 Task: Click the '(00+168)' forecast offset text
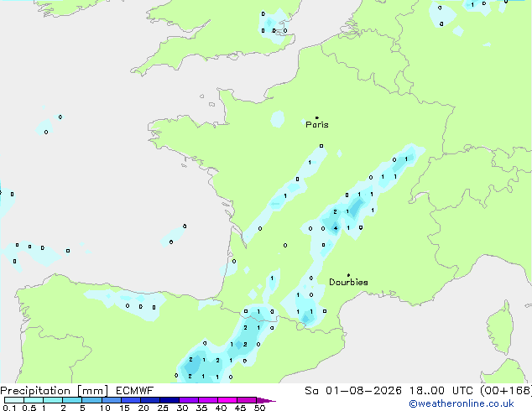point(506,391)
